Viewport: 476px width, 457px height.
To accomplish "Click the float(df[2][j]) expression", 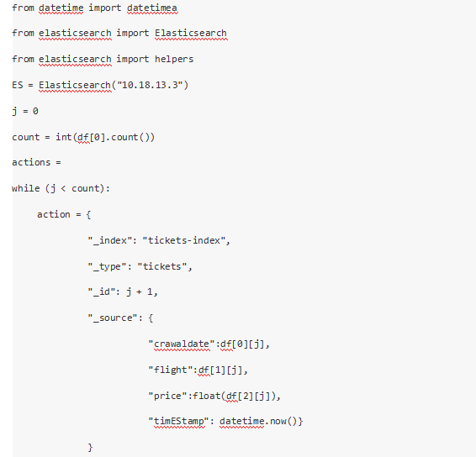I will pyautogui.click(x=234, y=396).
